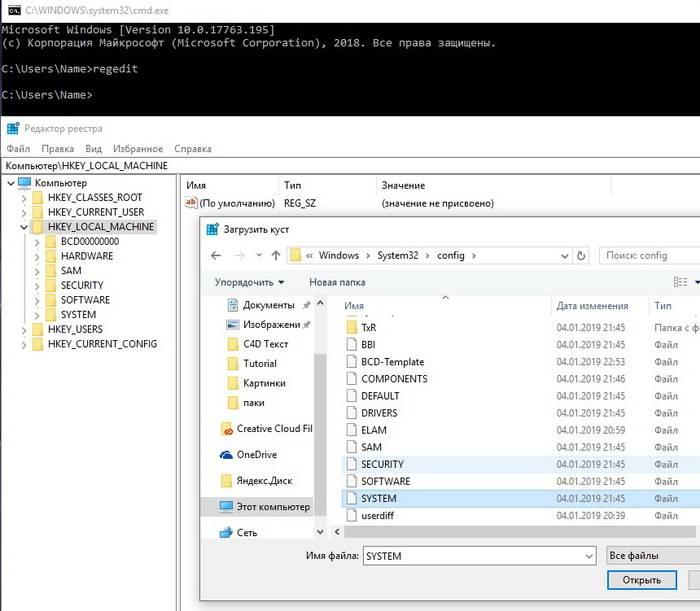Click the Яндекс.Диск icon in sidebar

227,481
